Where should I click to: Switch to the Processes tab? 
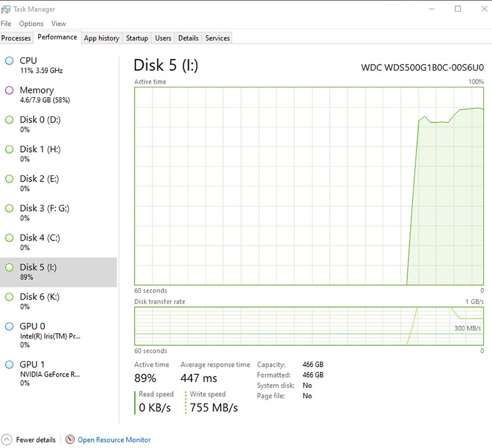click(x=16, y=38)
